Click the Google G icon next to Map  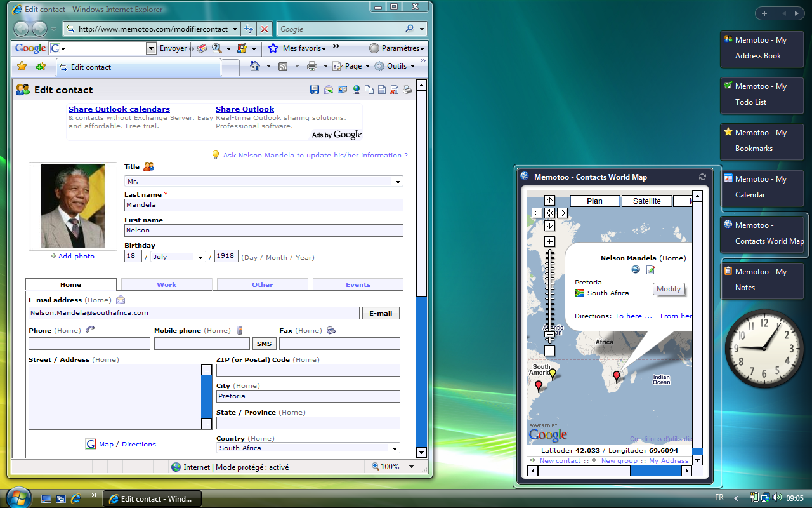click(x=91, y=444)
